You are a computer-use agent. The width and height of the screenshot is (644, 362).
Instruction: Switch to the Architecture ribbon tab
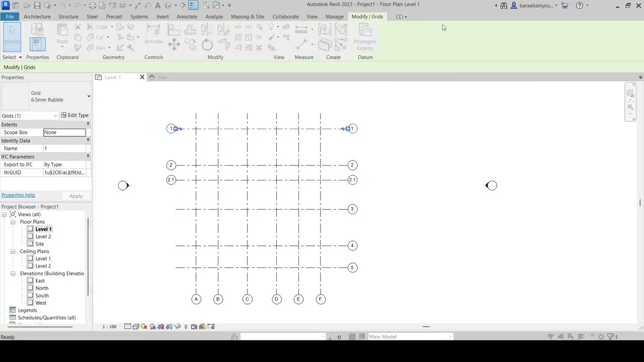(x=37, y=17)
